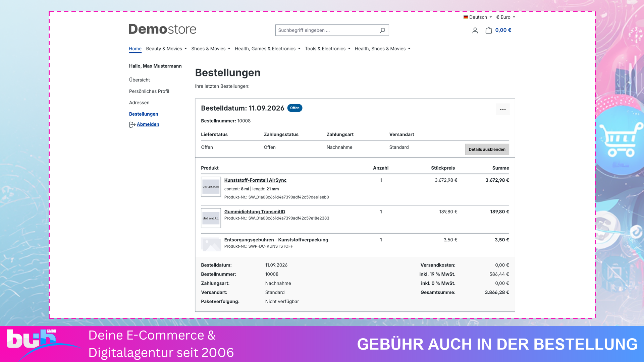Expand Health, Shoes & Movies menu
644x362 pixels.
[383, 49]
